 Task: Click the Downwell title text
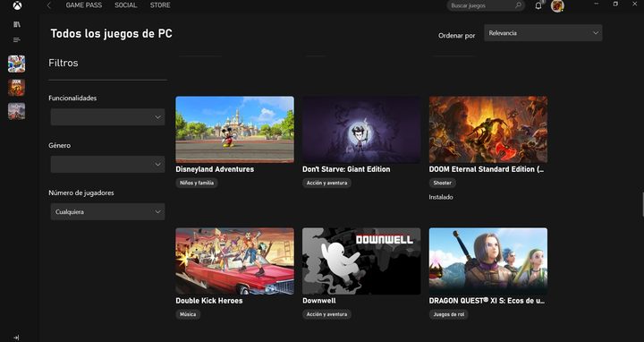[319, 301]
